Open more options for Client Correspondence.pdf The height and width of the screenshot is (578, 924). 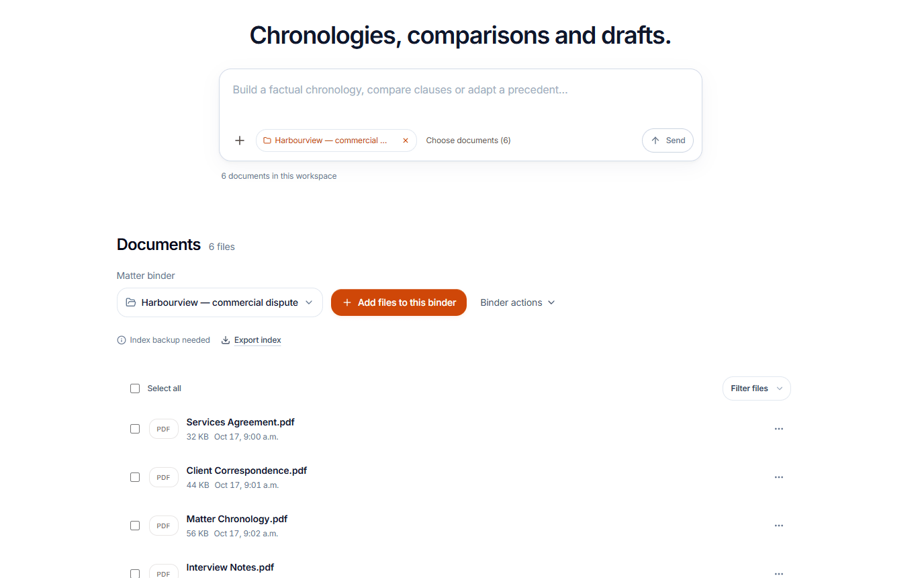coord(779,477)
